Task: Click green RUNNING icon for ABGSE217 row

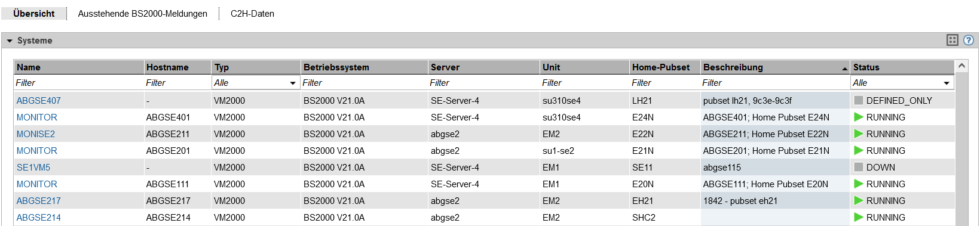Action: (x=859, y=200)
